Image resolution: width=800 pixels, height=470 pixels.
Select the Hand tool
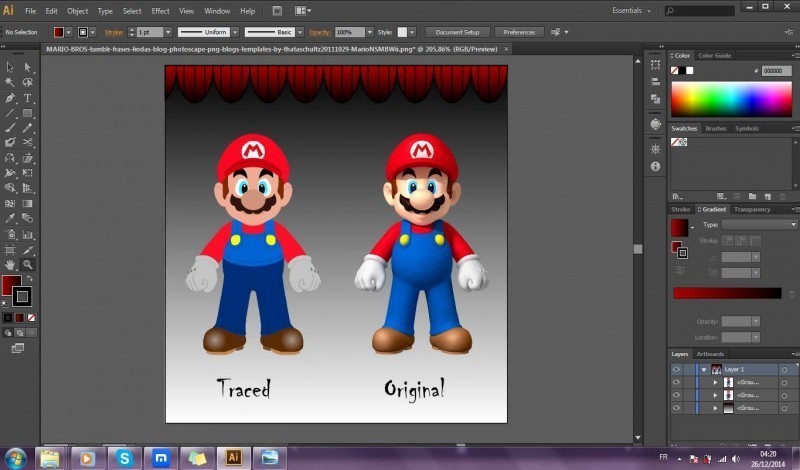point(10,264)
